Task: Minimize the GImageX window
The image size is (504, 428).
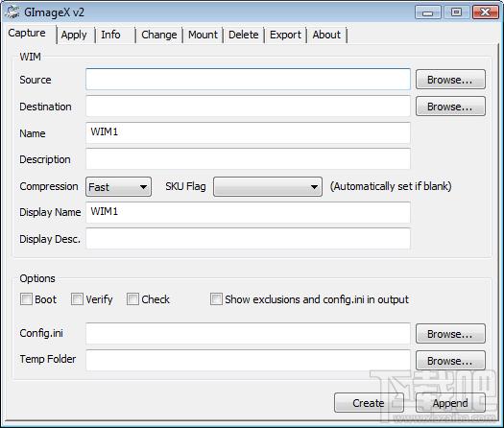Action: (x=428, y=12)
